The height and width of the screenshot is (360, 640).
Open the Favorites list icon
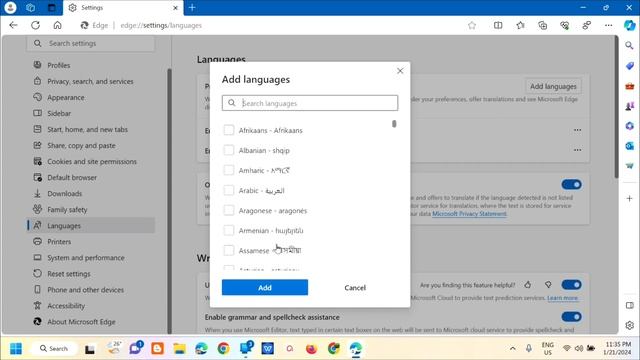point(520,25)
